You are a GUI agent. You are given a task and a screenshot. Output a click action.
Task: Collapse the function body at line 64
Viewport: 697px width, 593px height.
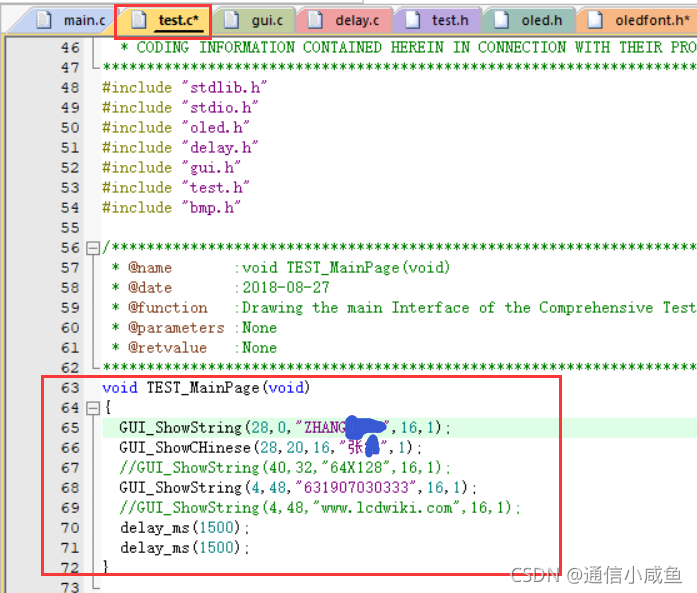(93, 408)
